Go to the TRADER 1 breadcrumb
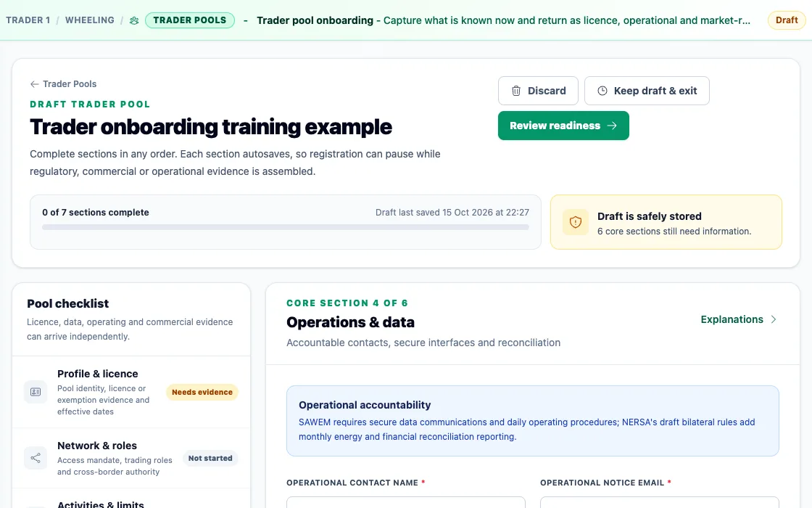The width and height of the screenshot is (812, 508). pos(28,20)
